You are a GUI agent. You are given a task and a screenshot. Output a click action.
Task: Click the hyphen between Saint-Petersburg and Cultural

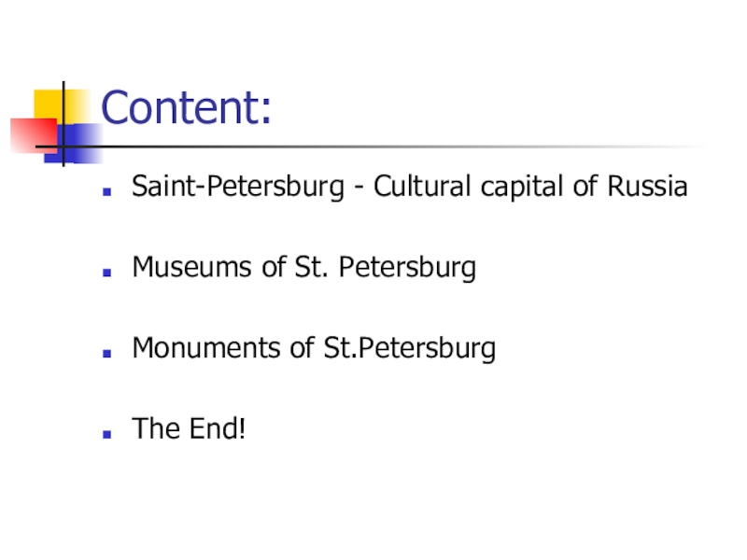(x=359, y=189)
